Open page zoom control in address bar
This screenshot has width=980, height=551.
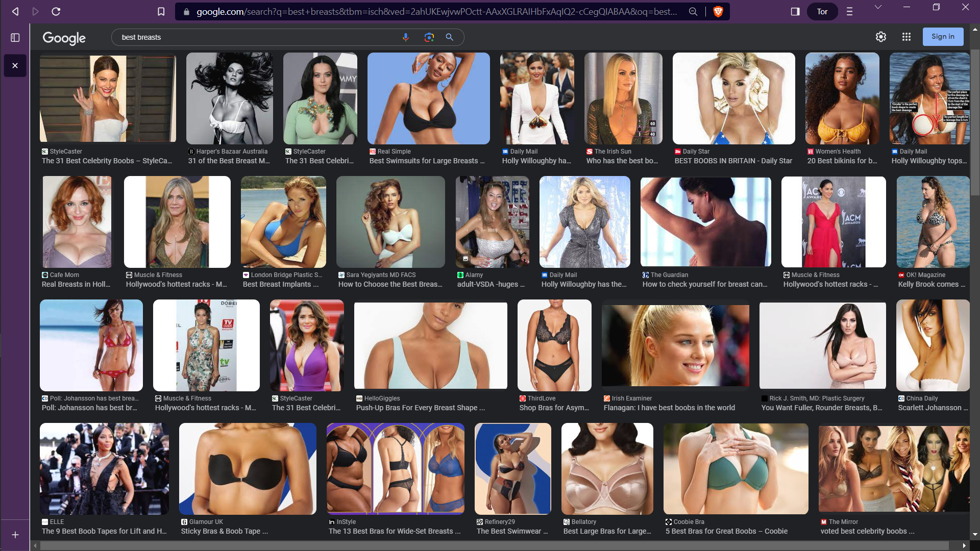[x=693, y=11]
